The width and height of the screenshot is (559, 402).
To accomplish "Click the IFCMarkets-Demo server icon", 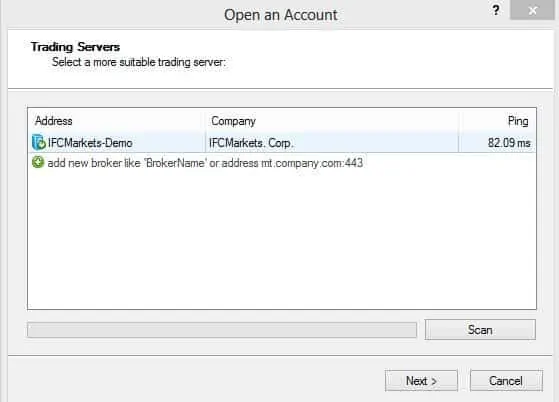I will pyautogui.click(x=39, y=143).
